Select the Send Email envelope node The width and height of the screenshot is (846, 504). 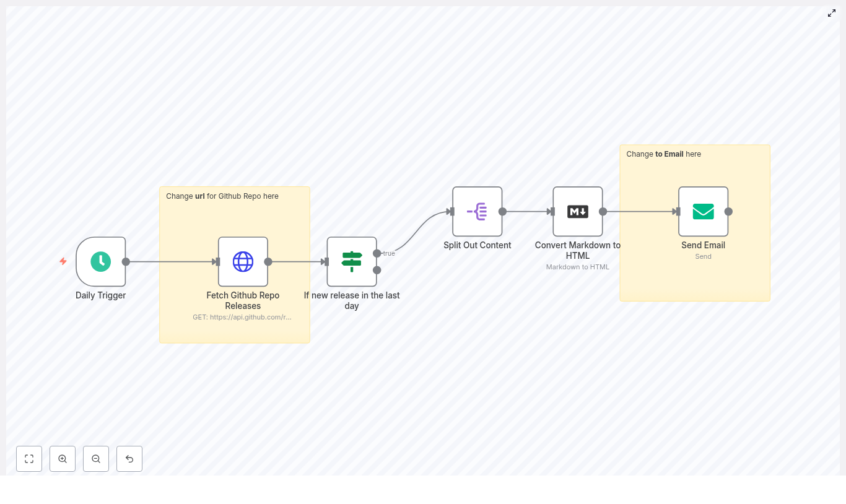point(703,211)
